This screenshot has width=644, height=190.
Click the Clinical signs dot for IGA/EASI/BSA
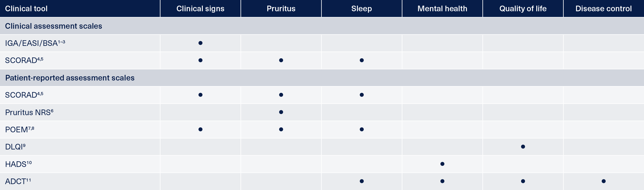200,43
